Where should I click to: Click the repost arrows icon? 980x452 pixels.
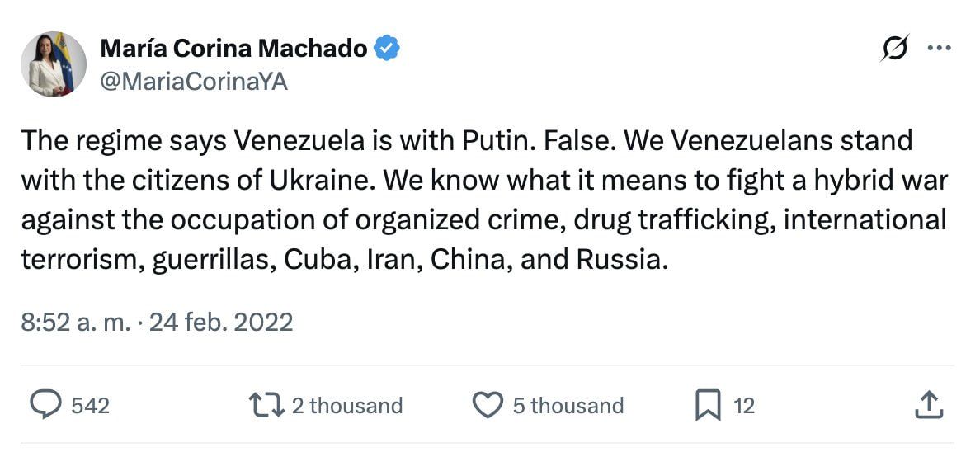pos(266,405)
